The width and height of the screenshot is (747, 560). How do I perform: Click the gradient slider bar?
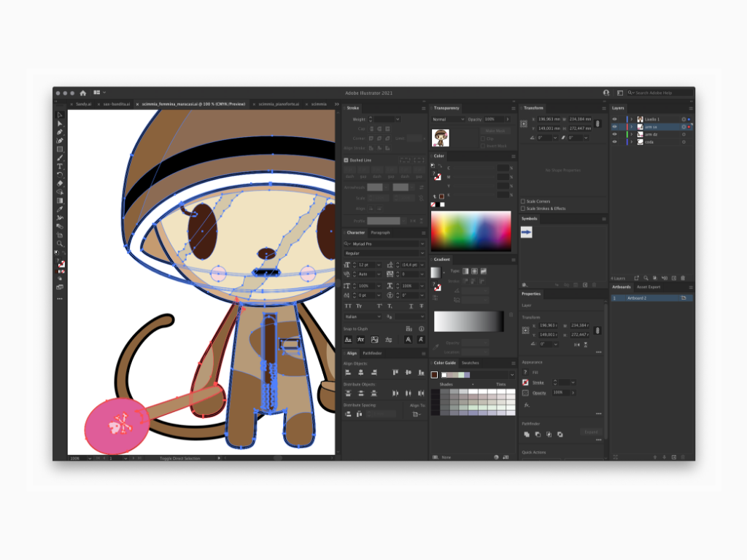coord(469,322)
